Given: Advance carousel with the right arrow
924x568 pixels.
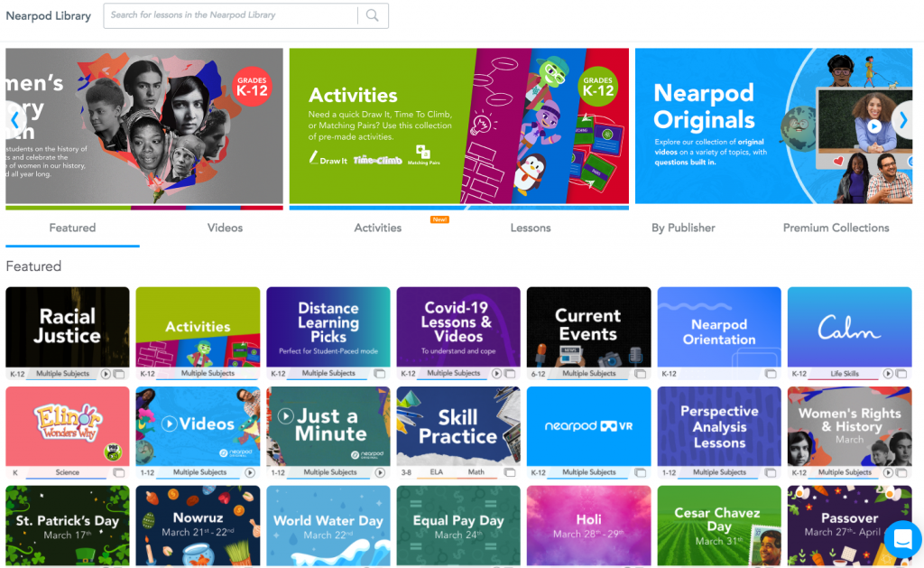Looking at the screenshot, I should click(902, 120).
